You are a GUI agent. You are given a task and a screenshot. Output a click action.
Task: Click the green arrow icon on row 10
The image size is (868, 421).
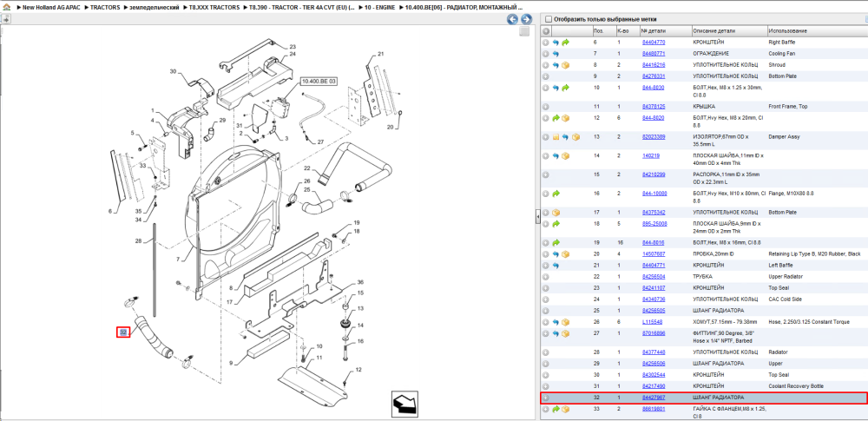pos(565,88)
